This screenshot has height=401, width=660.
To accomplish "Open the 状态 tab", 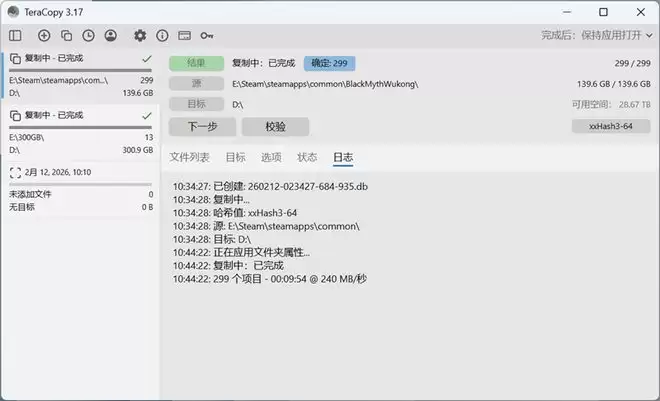I will pos(307,157).
